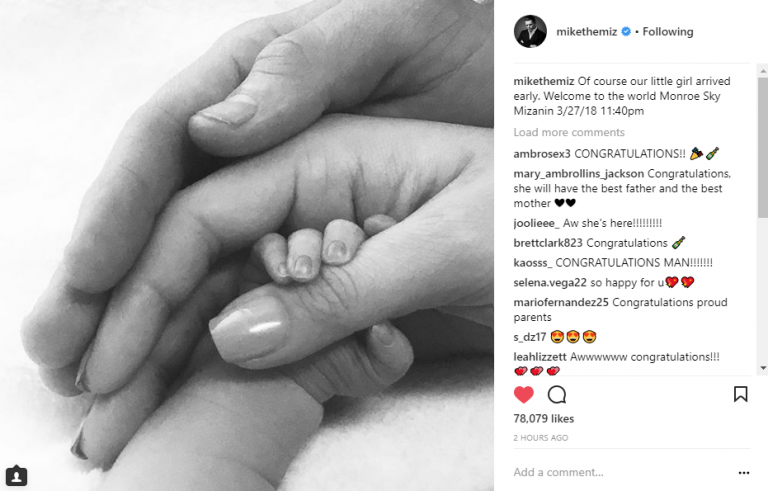Click the 2 HOURS AGO timestamp
Image resolution: width=768 pixels, height=491 pixels.
click(541, 438)
